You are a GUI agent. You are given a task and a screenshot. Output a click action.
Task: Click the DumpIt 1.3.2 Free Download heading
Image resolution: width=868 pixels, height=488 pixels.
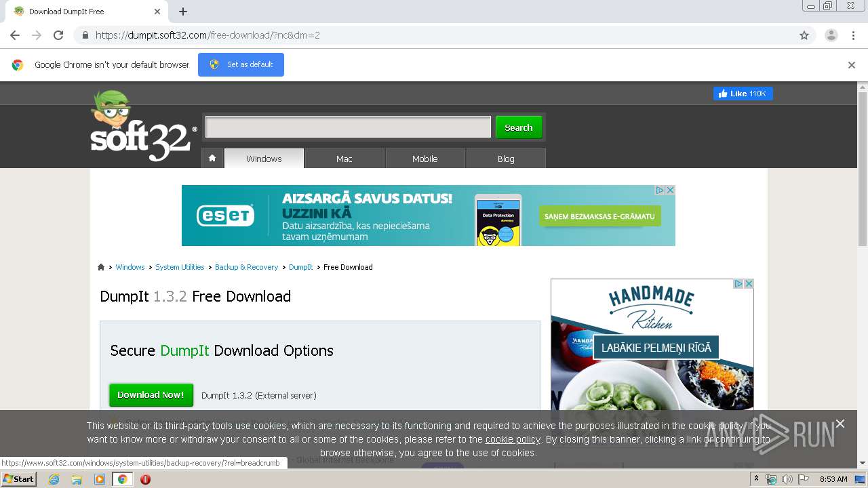point(195,296)
